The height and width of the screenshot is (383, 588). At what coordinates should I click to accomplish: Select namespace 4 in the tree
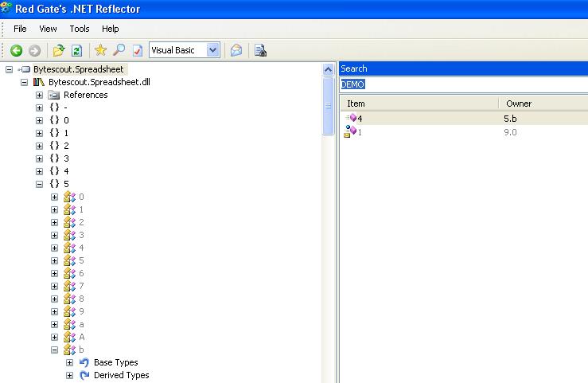[x=66, y=171]
